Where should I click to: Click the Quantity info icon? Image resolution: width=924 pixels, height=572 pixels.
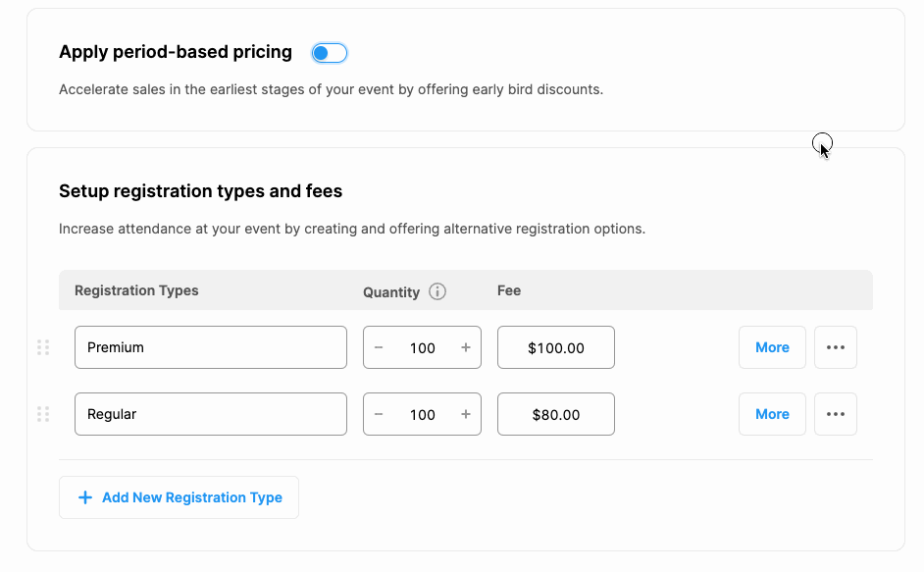pos(437,291)
